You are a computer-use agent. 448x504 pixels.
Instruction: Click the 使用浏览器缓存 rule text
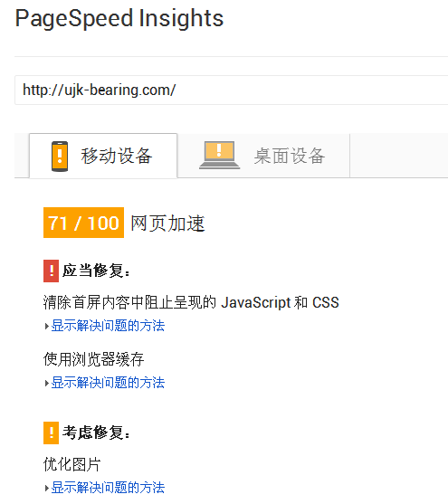(94, 359)
